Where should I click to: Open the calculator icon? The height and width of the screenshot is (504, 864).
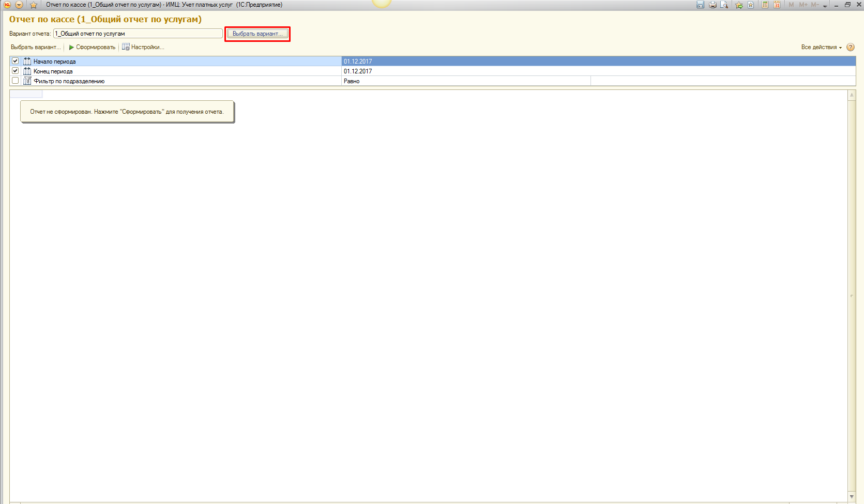(765, 5)
